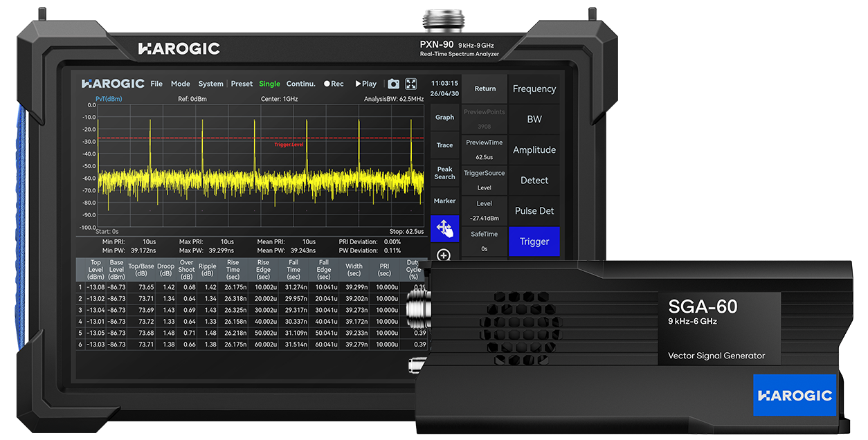This screenshot has height=440, width=868.
Task: Open the Marker panel
Action: click(444, 201)
